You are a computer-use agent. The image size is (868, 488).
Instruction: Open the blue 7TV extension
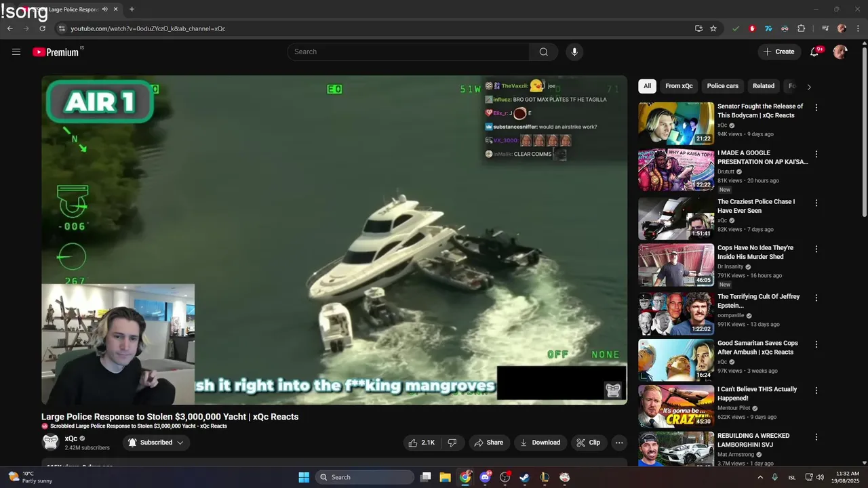click(x=768, y=28)
